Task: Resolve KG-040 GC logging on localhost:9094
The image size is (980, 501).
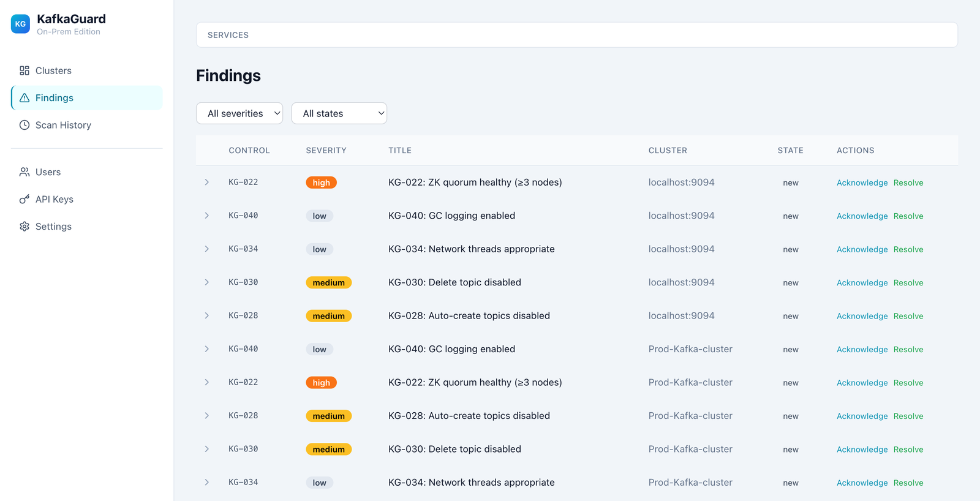Action: click(908, 216)
